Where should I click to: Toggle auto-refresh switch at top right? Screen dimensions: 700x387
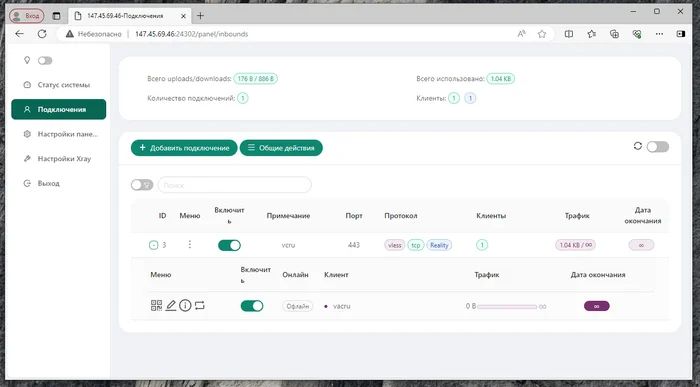[658, 146]
